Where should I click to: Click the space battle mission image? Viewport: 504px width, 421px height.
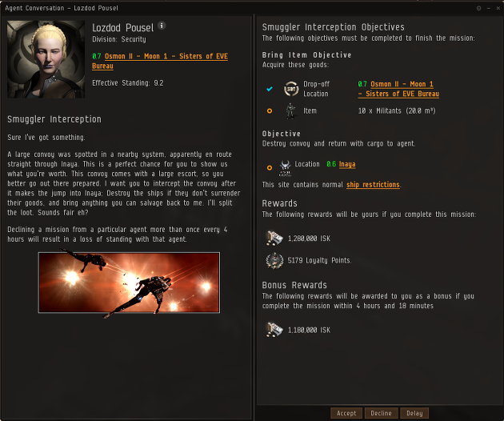click(130, 283)
